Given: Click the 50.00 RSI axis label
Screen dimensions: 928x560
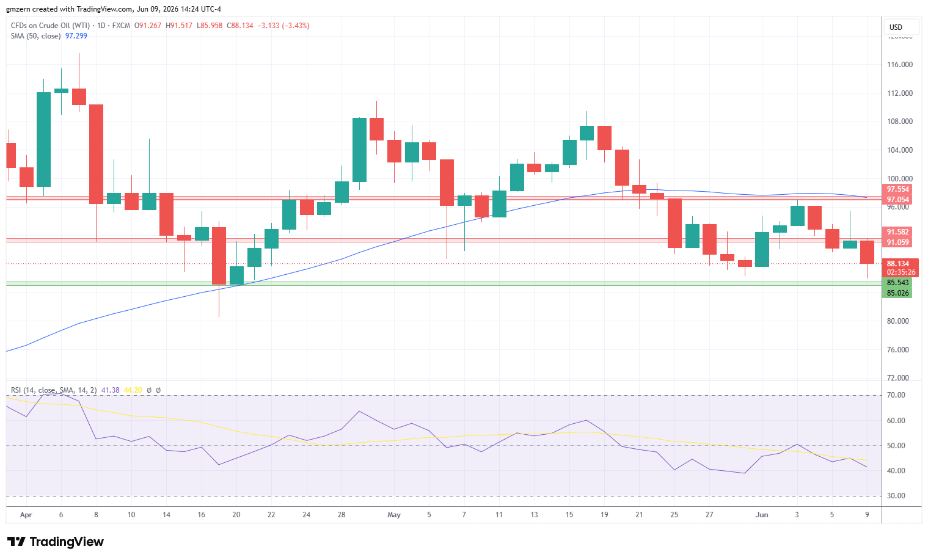Looking at the screenshot, I should [896, 446].
